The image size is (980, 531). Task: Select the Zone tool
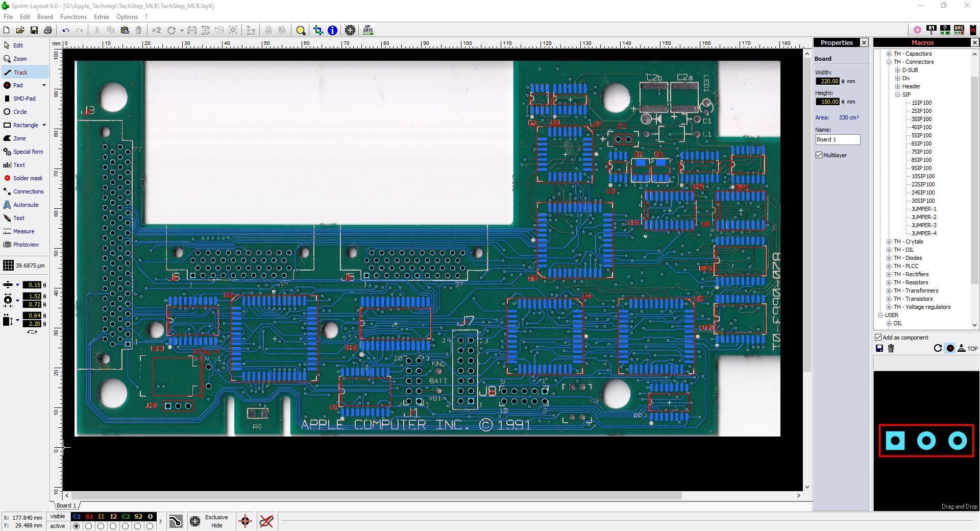tap(15, 138)
